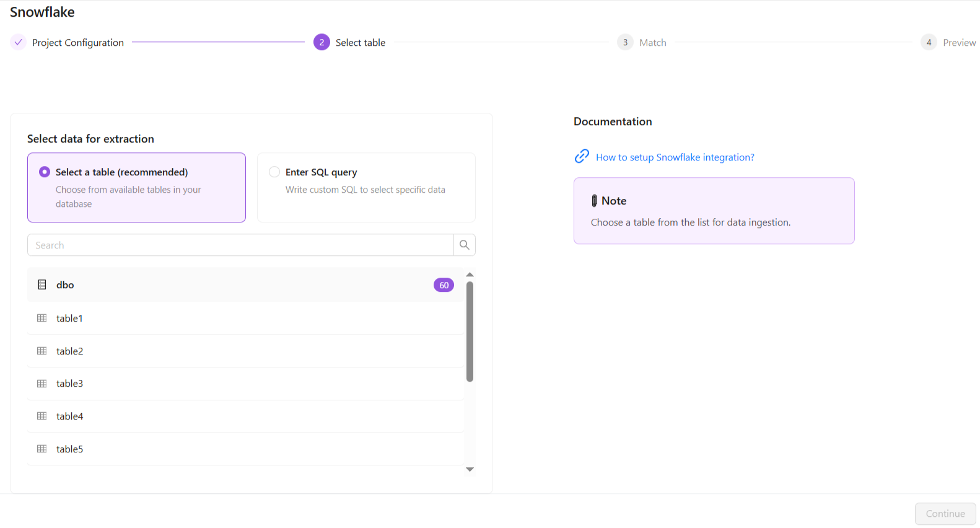Click the dbo schema icon

(x=42, y=284)
